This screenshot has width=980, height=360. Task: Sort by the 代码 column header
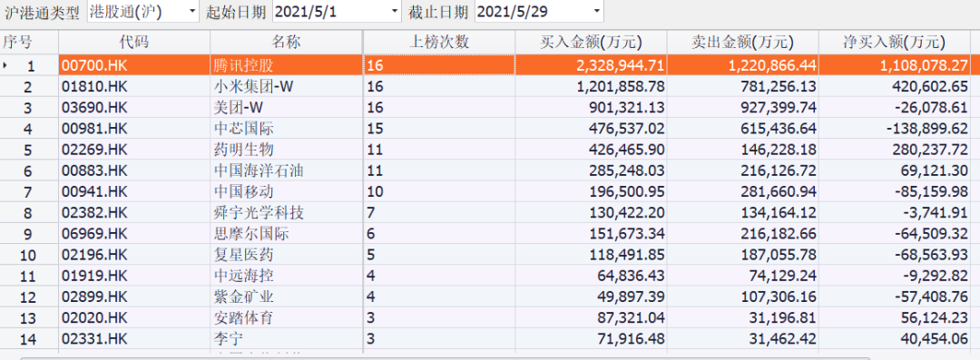[x=134, y=43]
